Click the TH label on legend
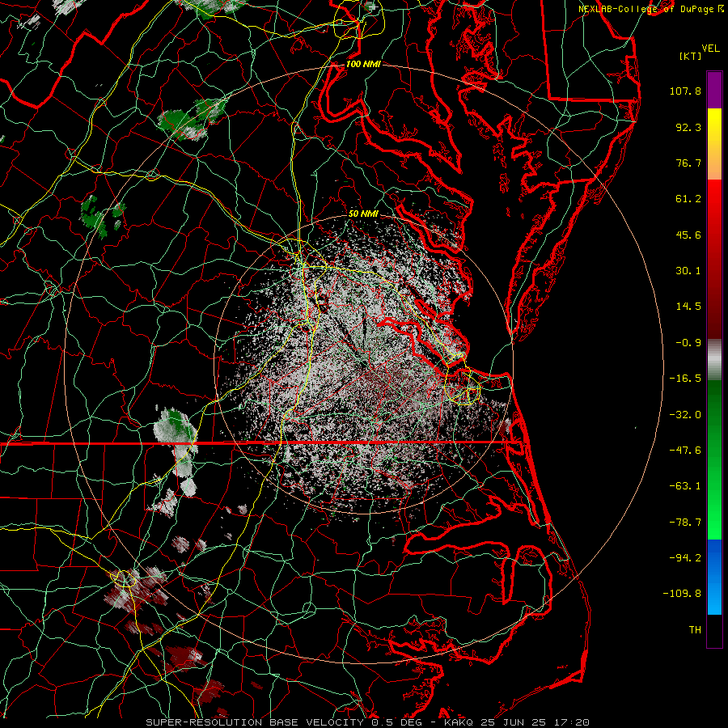The width and height of the screenshot is (728, 728). pos(695,630)
